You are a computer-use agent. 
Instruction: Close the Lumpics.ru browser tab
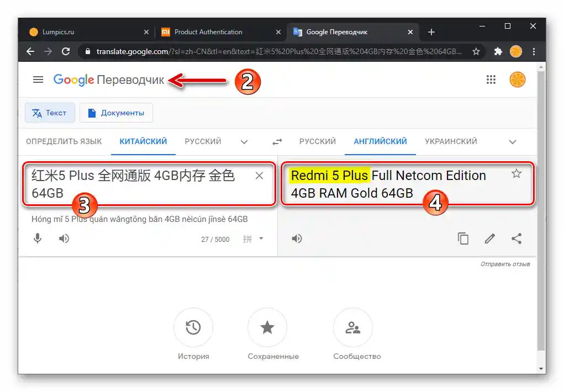click(146, 32)
